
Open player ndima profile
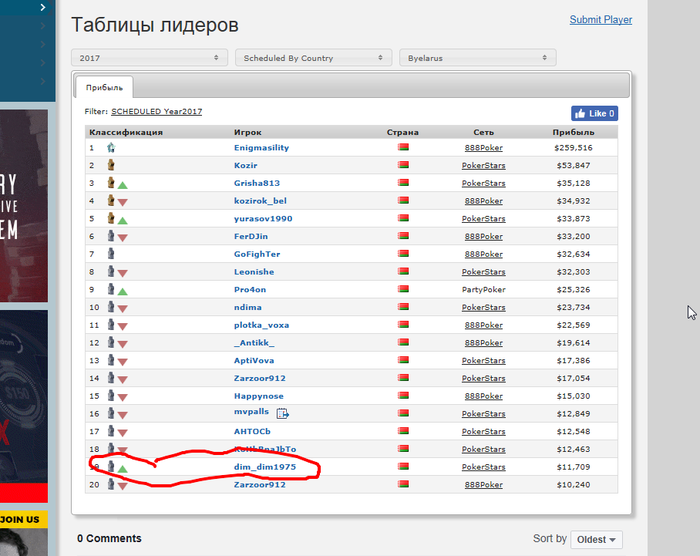tap(248, 307)
